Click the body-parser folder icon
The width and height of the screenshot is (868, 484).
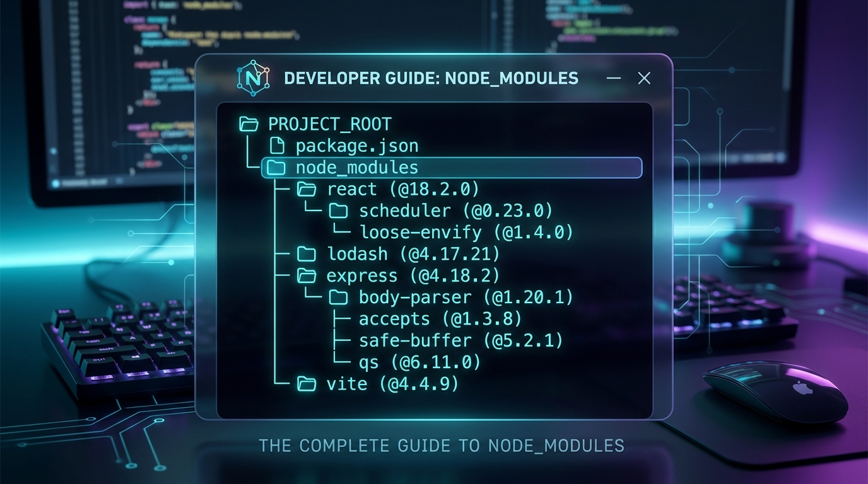point(339,297)
